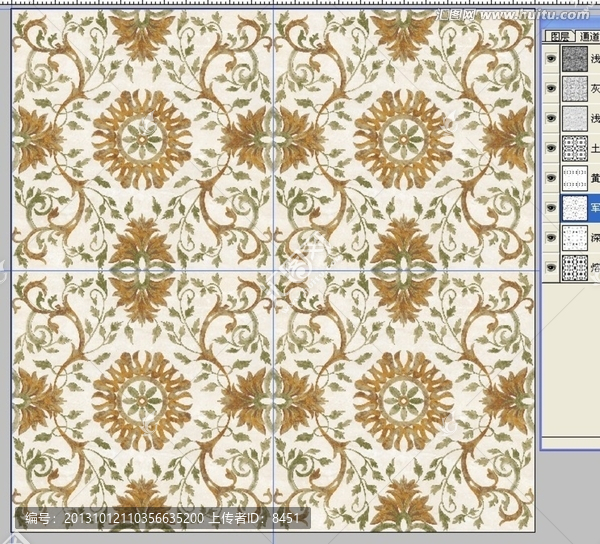Image resolution: width=600 pixels, height=544 pixels.
Task: Switch to the 通道 (Channels) tab
Action: [x=589, y=36]
